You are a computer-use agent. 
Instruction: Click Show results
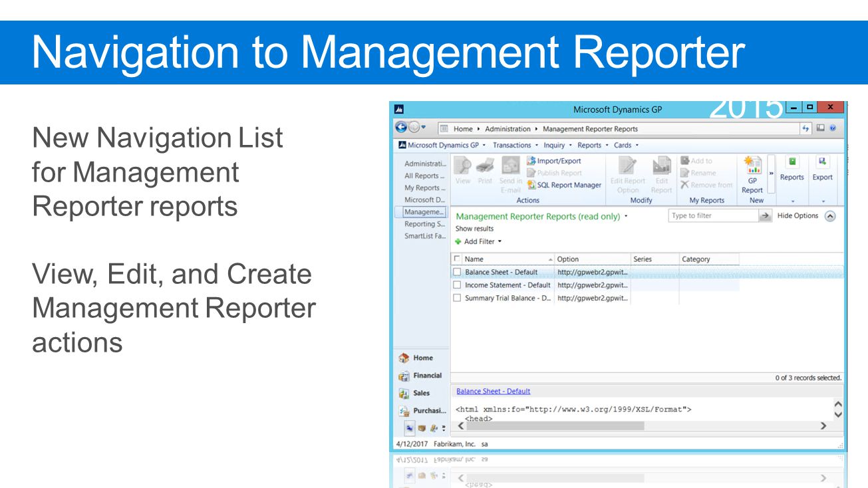[474, 229]
